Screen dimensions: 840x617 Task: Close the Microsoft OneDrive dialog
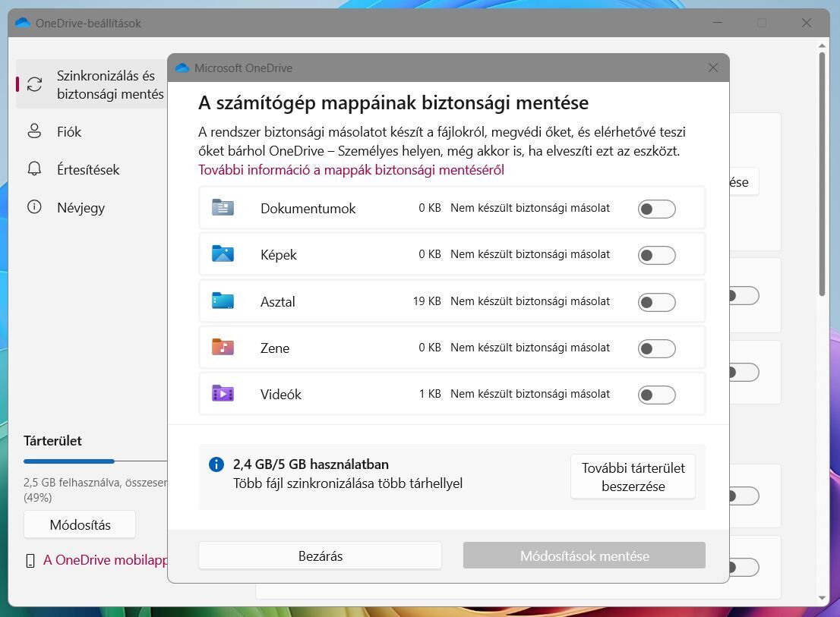tap(713, 68)
